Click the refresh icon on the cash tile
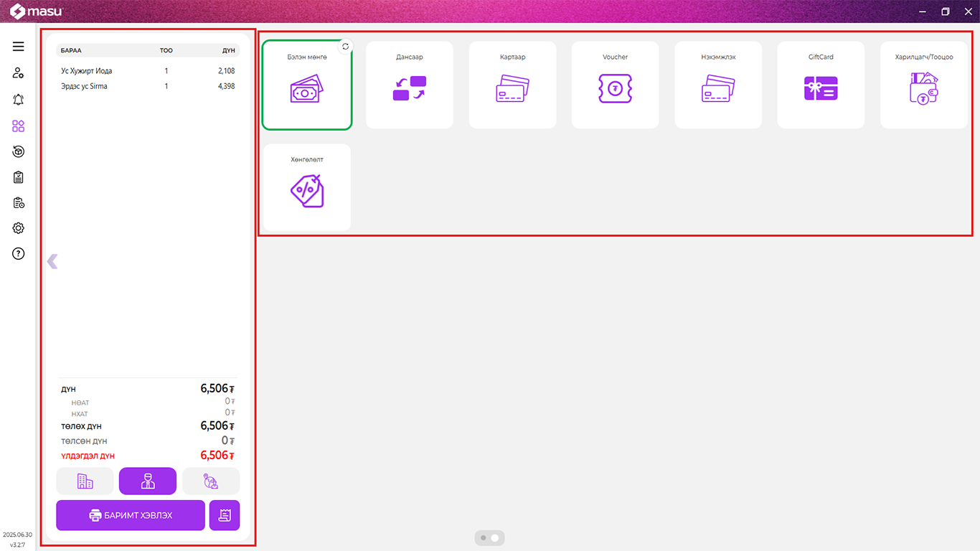 pos(345,47)
